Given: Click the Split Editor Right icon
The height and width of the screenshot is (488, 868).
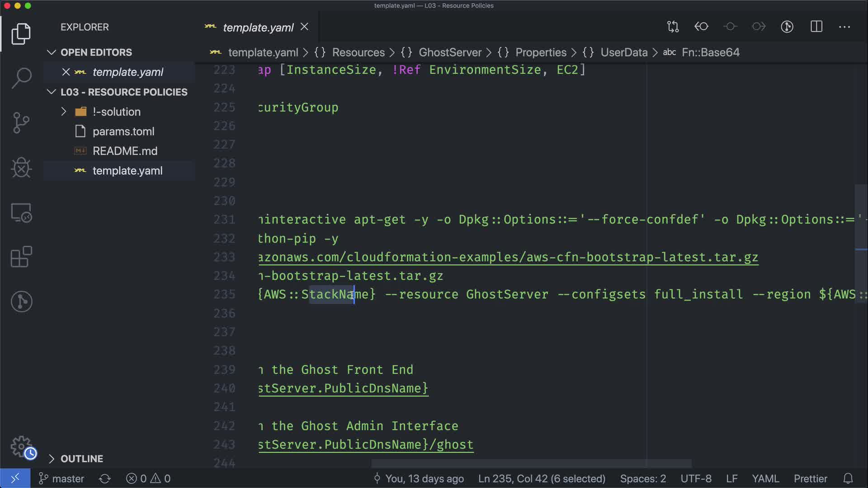Looking at the screenshot, I should (816, 27).
